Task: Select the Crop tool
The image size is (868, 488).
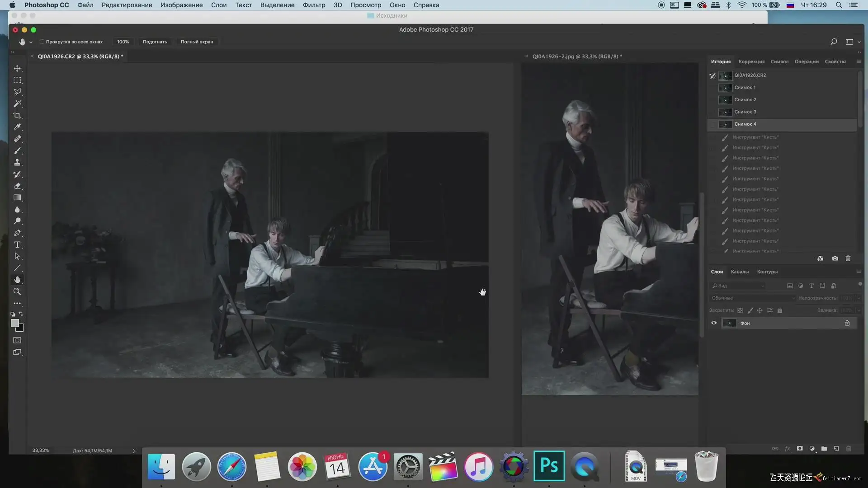Action: 17,115
